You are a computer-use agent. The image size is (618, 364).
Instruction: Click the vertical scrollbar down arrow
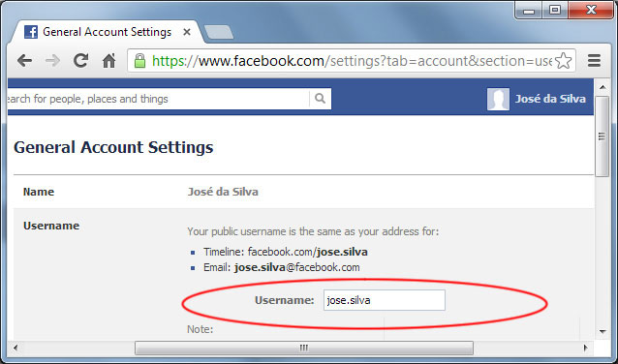click(x=603, y=332)
